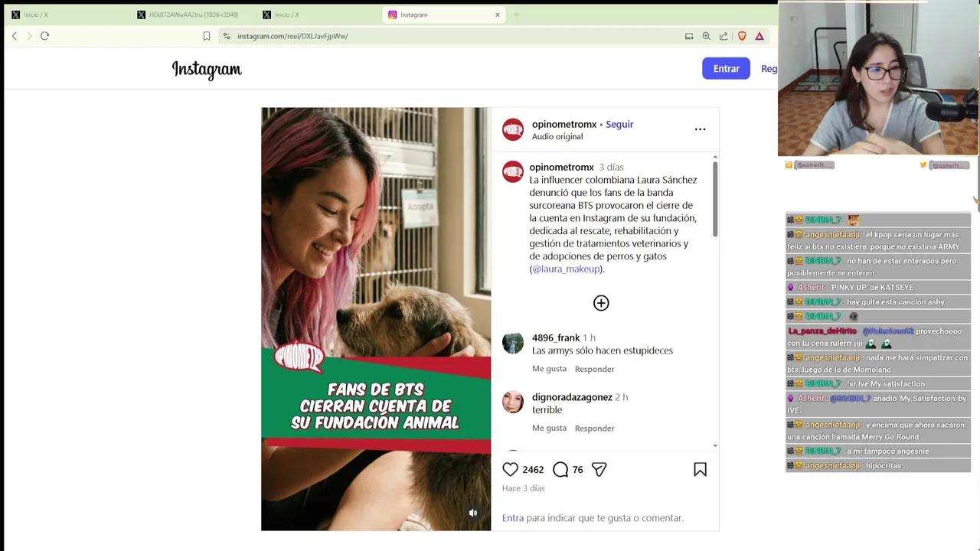Open the three-dot more options menu
Image resolution: width=980 pixels, height=551 pixels.
(700, 129)
